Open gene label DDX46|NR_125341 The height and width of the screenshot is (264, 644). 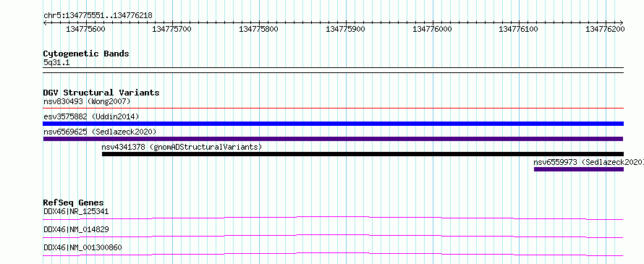(x=76, y=212)
